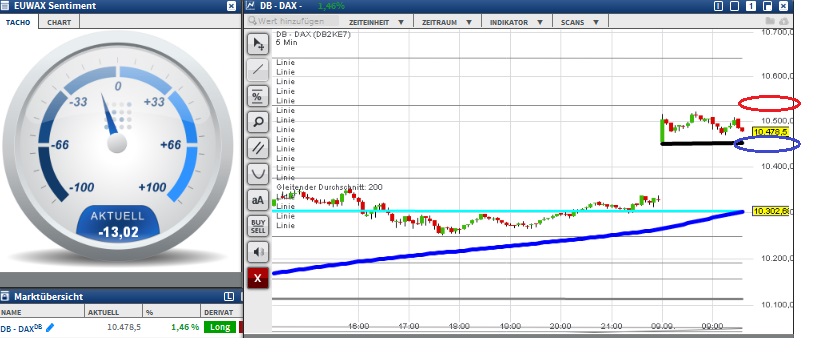Toggle the L layout icon in Marktübersicht header
Image resolution: width=822 pixels, height=363 pixels.
coord(229,296)
